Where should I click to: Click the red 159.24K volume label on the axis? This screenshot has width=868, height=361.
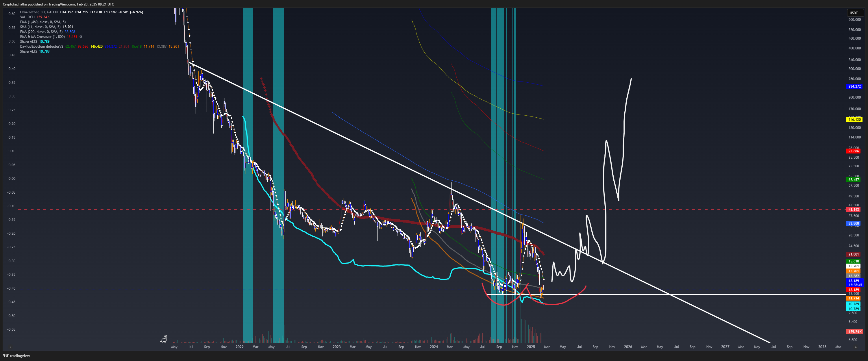pos(855,332)
